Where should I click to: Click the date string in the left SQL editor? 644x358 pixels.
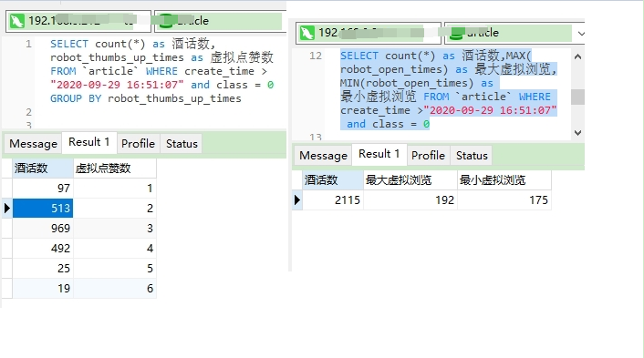117,85
